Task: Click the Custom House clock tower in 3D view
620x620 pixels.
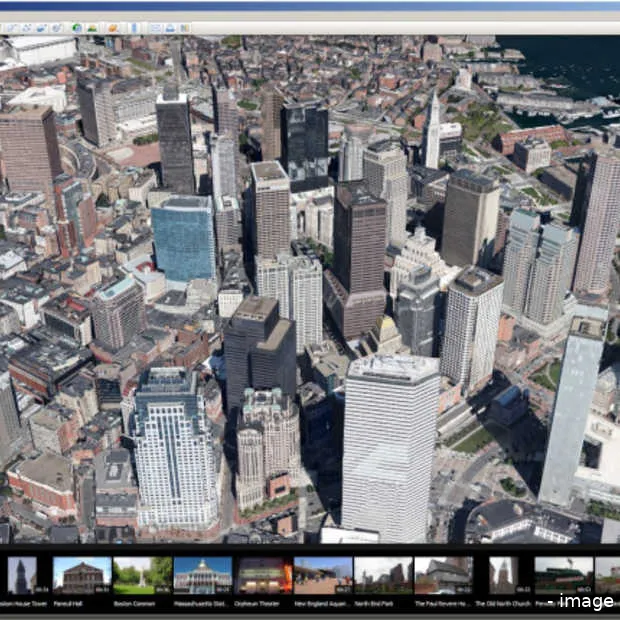Action: 431,130
